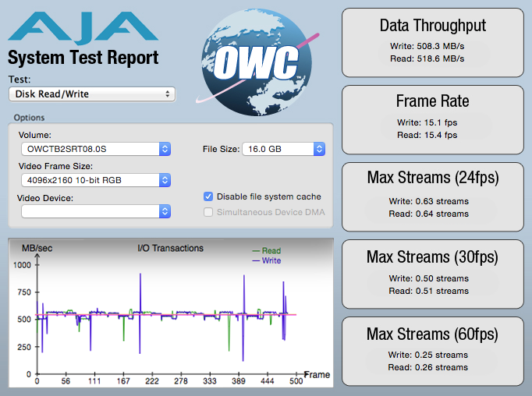The width and height of the screenshot is (532, 396).
Task: Click the System Test Report heading
Action: click(x=83, y=58)
